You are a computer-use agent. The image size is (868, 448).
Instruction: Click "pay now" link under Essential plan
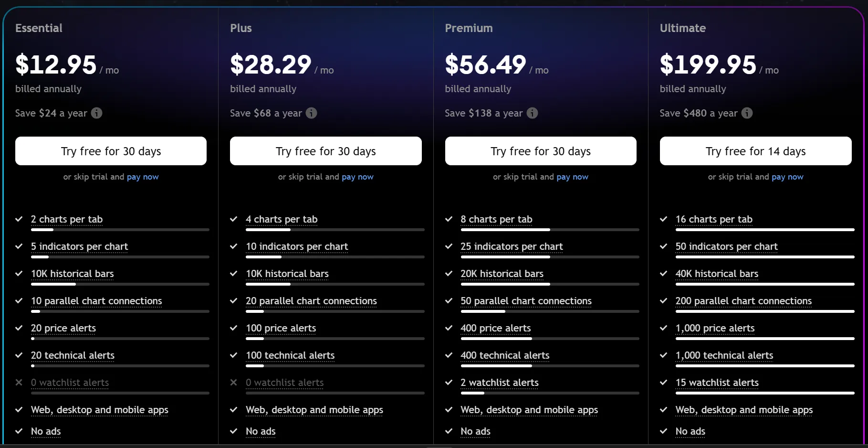(143, 177)
